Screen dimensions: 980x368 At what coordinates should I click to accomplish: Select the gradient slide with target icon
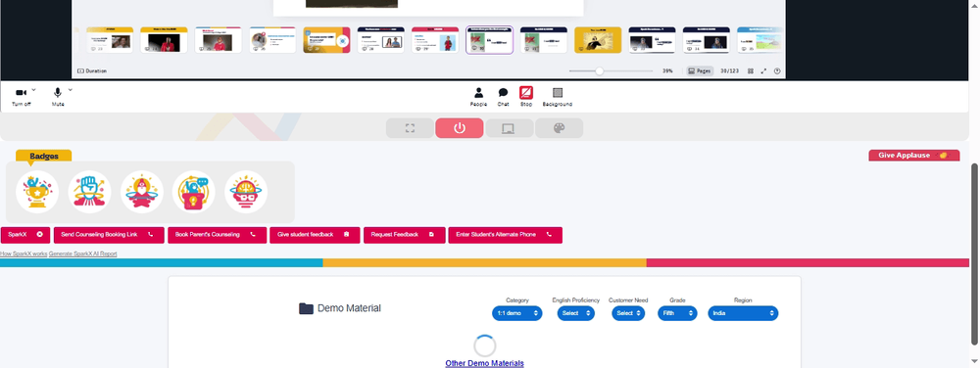[327, 40]
